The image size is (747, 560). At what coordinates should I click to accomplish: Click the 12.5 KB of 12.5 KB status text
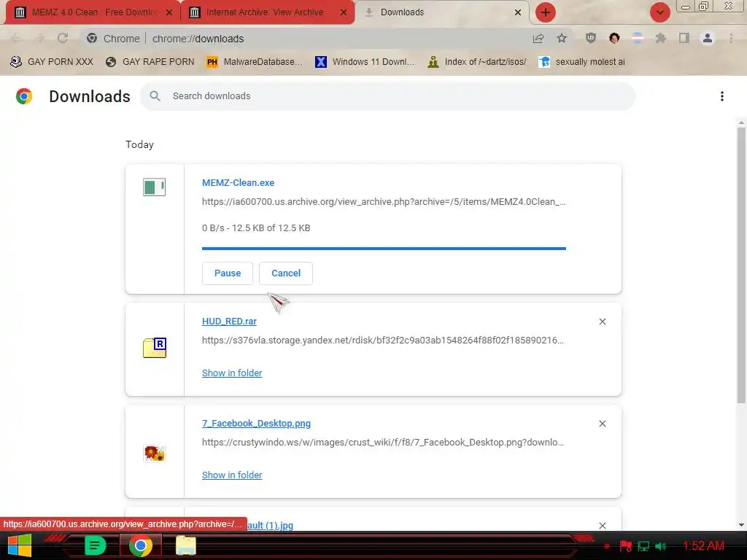(x=271, y=228)
